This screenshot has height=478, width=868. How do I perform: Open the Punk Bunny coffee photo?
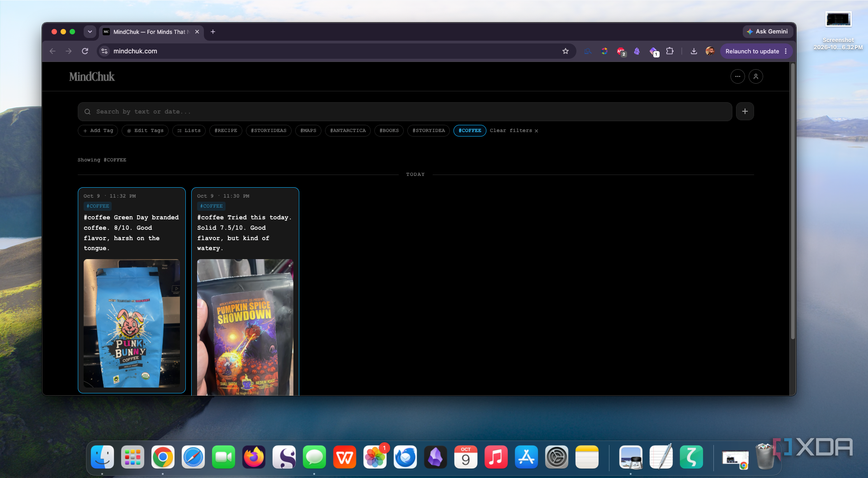click(x=132, y=323)
